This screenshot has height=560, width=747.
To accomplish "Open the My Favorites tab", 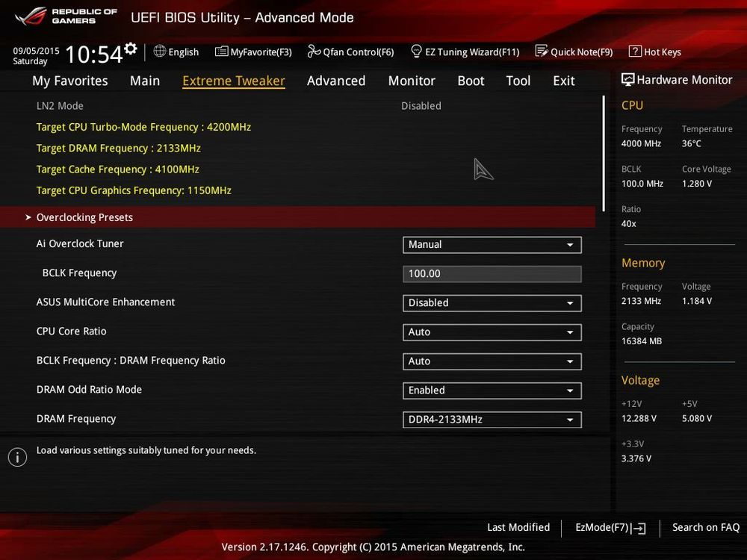I will click(x=70, y=81).
